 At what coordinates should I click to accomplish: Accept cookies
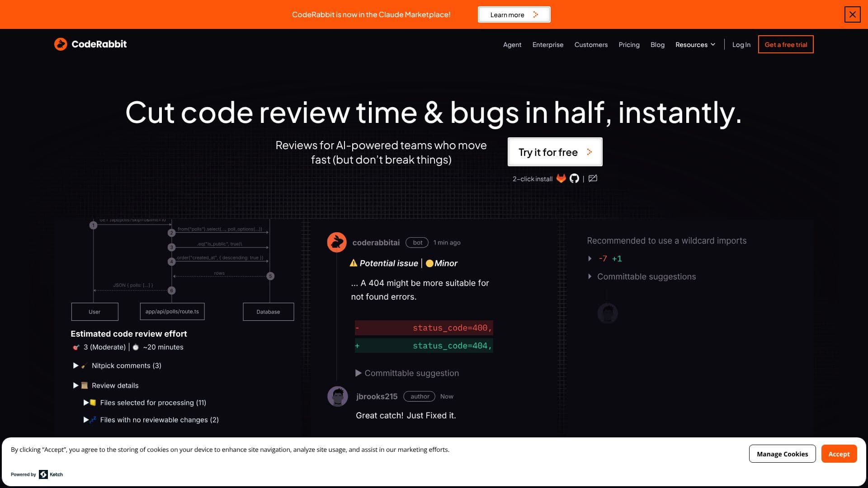[839, 454]
